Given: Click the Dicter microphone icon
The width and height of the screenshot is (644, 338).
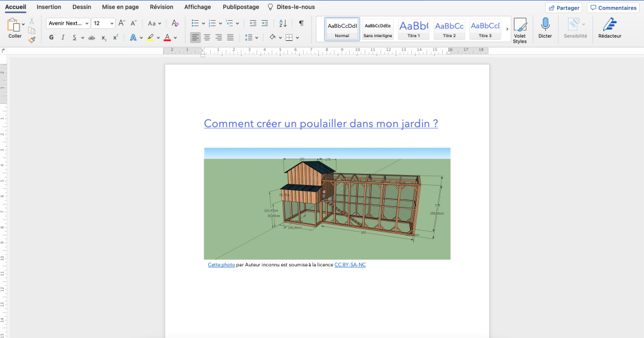Looking at the screenshot, I should [x=545, y=25].
